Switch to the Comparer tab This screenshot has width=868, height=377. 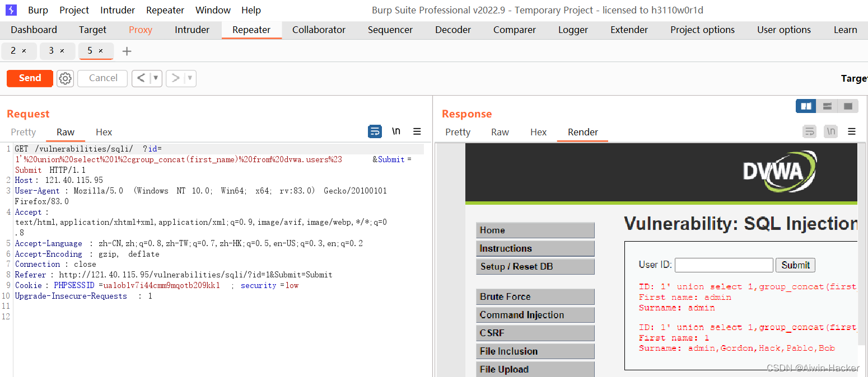(515, 30)
